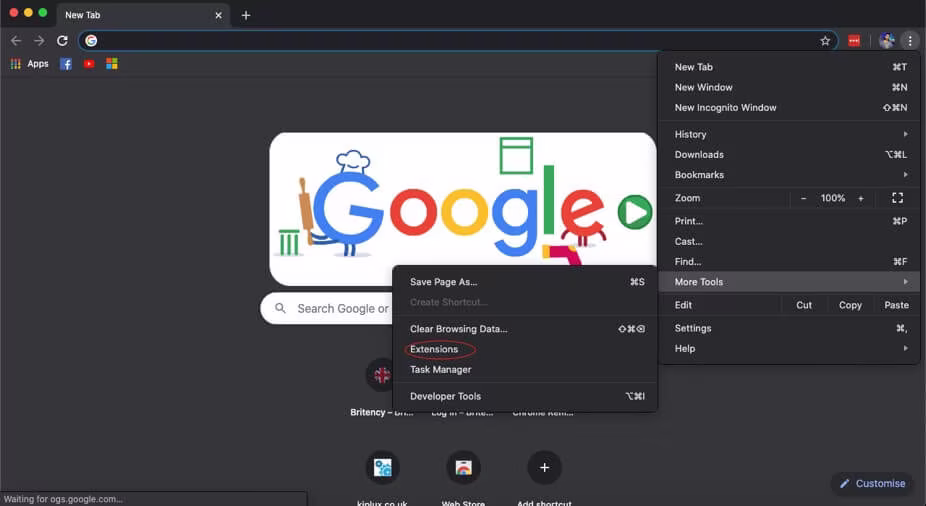
Task: Increase zoom with plus button
Action: pyautogui.click(x=860, y=198)
